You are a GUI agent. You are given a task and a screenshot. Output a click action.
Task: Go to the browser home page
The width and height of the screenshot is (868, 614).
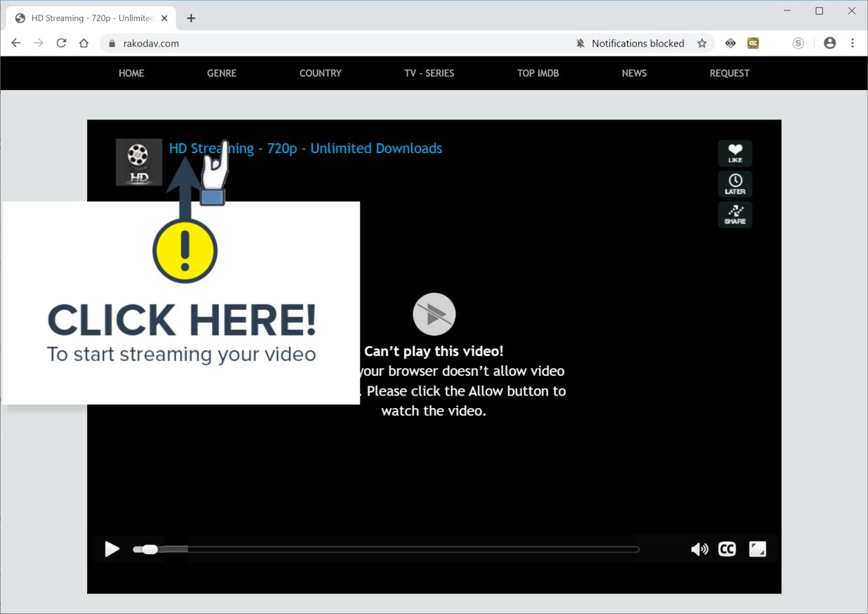pos(84,44)
